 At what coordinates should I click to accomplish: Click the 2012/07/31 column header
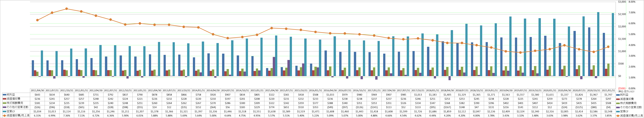[111, 90]
